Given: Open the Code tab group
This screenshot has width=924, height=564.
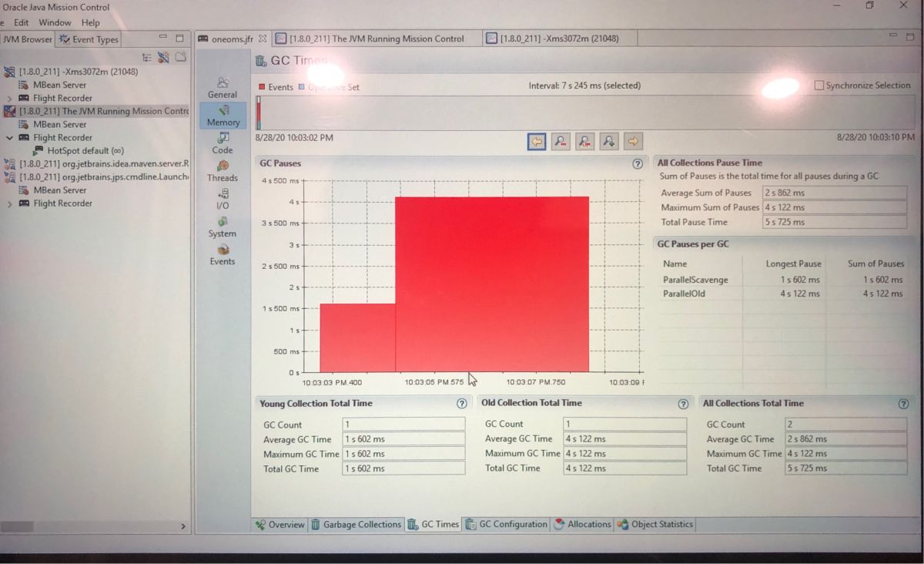Looking at the screenshot, I should [x=223, y=143].
